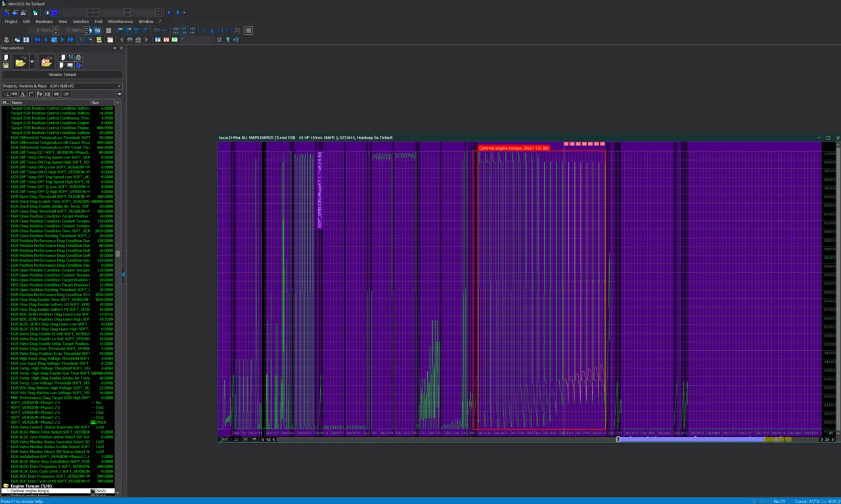Open the Miscellaneous menu

[120, 21]
